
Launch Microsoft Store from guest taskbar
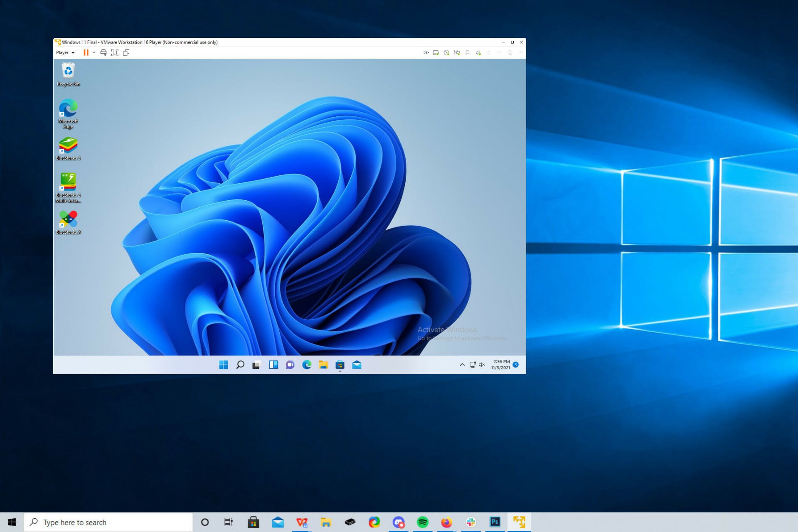coord(340,365)
